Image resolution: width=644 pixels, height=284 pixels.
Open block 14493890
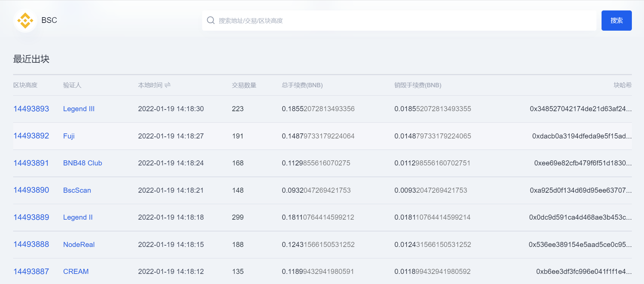pyautogui.click(x=31, y=190)
